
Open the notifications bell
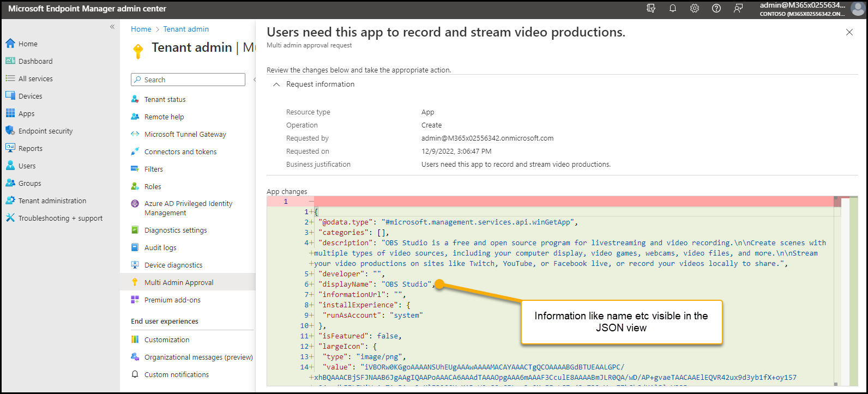point(673,8)
